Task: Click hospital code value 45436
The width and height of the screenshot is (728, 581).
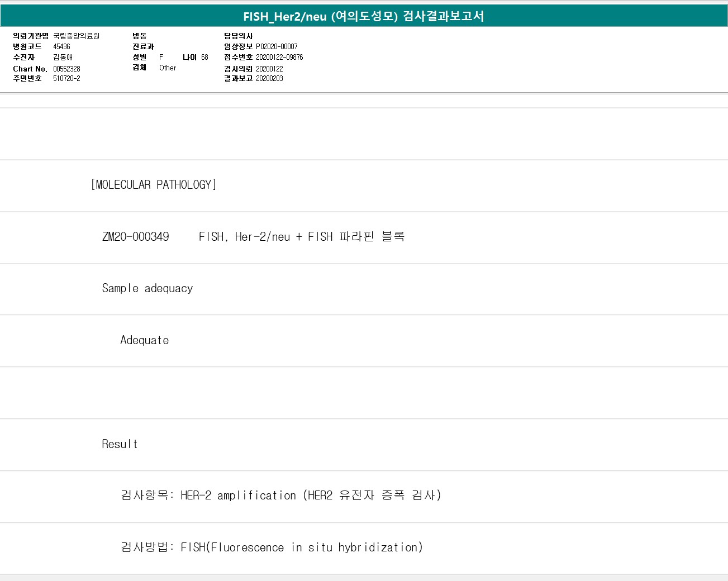Action: pyautogui.click(x=61, y=46)
